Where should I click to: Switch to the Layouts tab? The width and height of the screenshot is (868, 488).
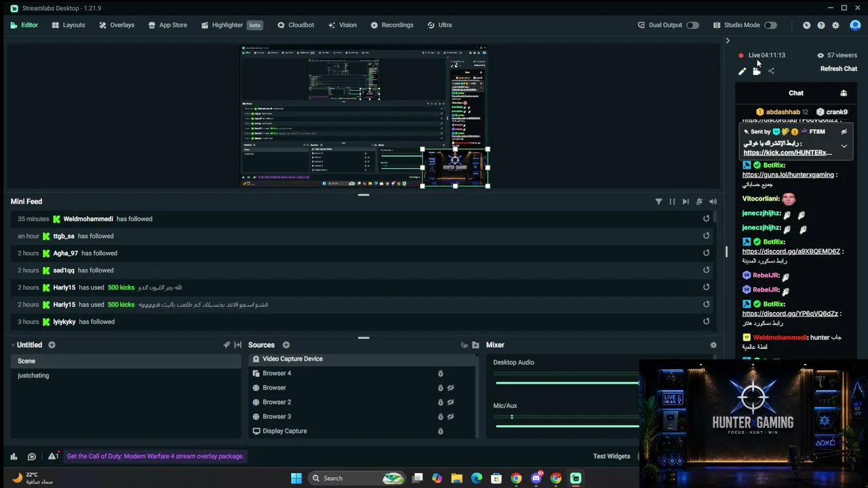68,25
